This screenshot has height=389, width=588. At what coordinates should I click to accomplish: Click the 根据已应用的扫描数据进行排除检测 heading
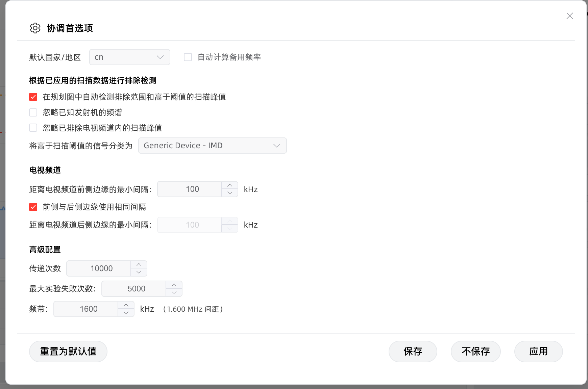[93, 80]
